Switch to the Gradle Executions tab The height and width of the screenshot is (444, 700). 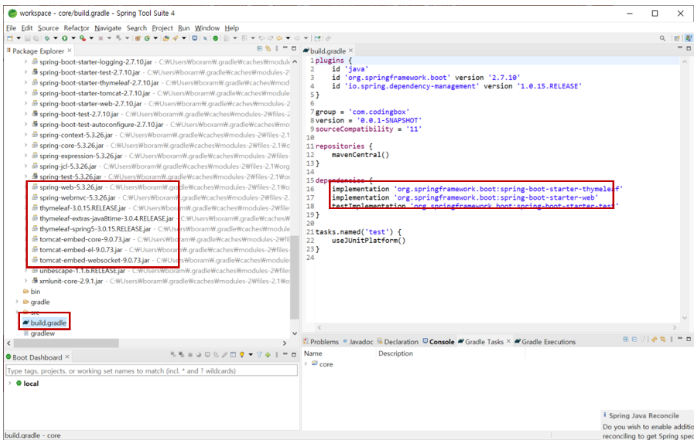point(545,342)
